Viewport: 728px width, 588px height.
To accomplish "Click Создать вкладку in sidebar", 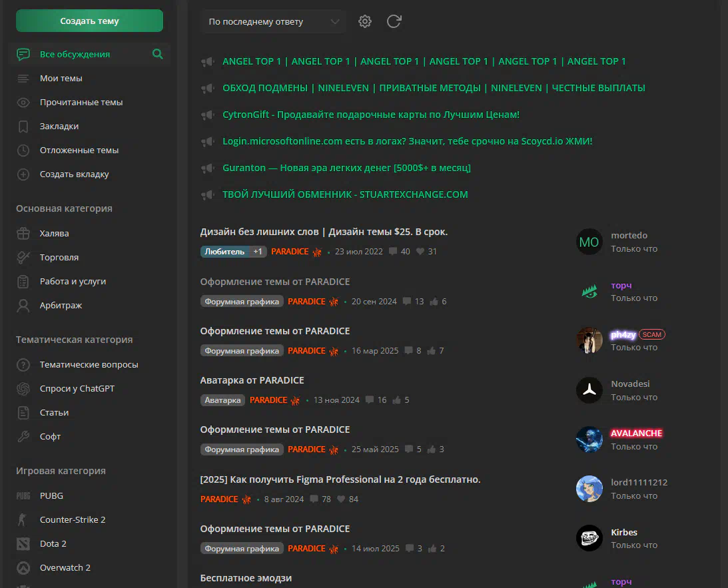I will 75,174.
